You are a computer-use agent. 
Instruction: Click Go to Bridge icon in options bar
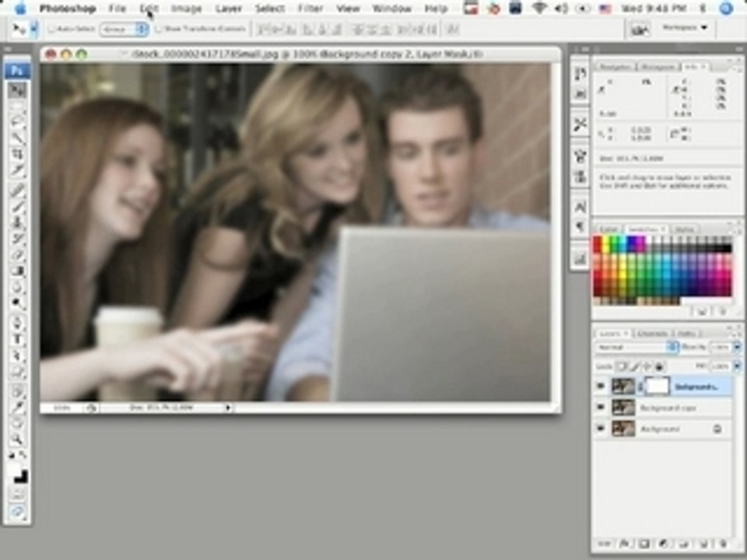pyautogui.click(x=639, y=30)
